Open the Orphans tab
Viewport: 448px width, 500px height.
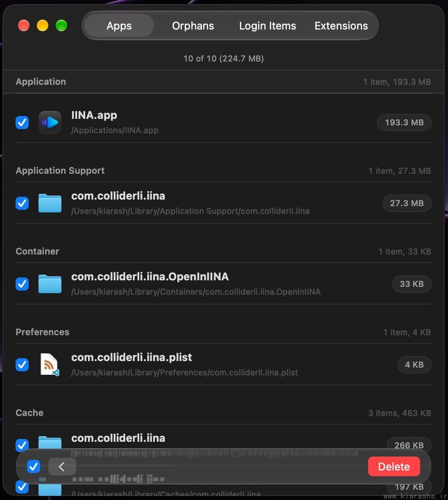coord(193,25)
